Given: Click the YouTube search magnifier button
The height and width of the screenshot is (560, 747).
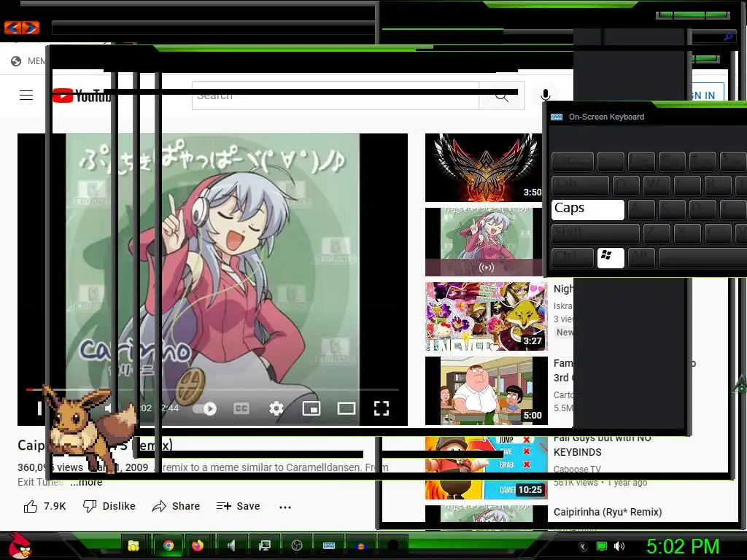Looking at the screenshot, I should (502, 96).
